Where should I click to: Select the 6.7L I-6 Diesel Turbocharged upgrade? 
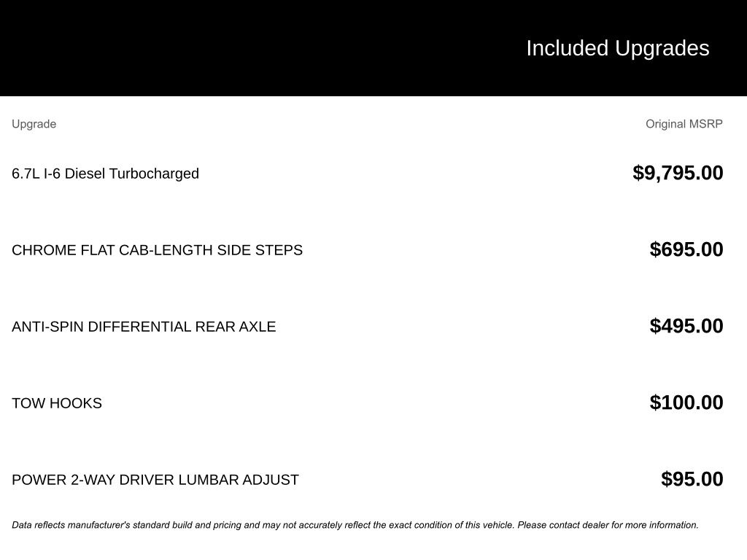(105, 174)
